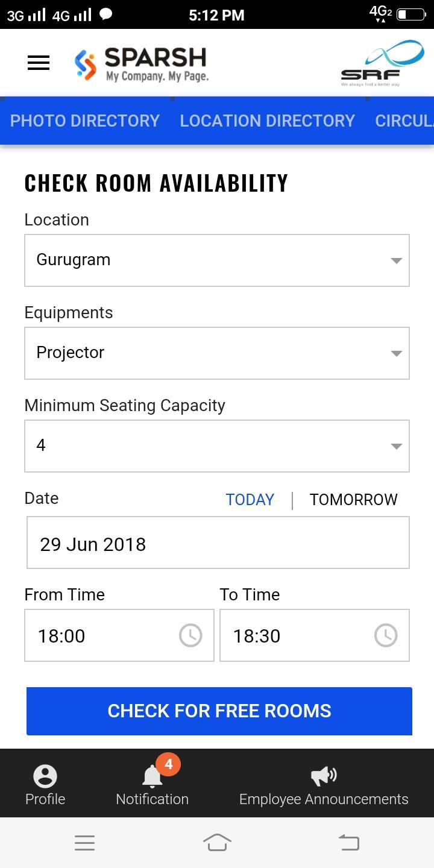The height and width of the screenshot is (868, 434).
Task: Select the TODAY date shortcut
Action: [x=250, y=500]
